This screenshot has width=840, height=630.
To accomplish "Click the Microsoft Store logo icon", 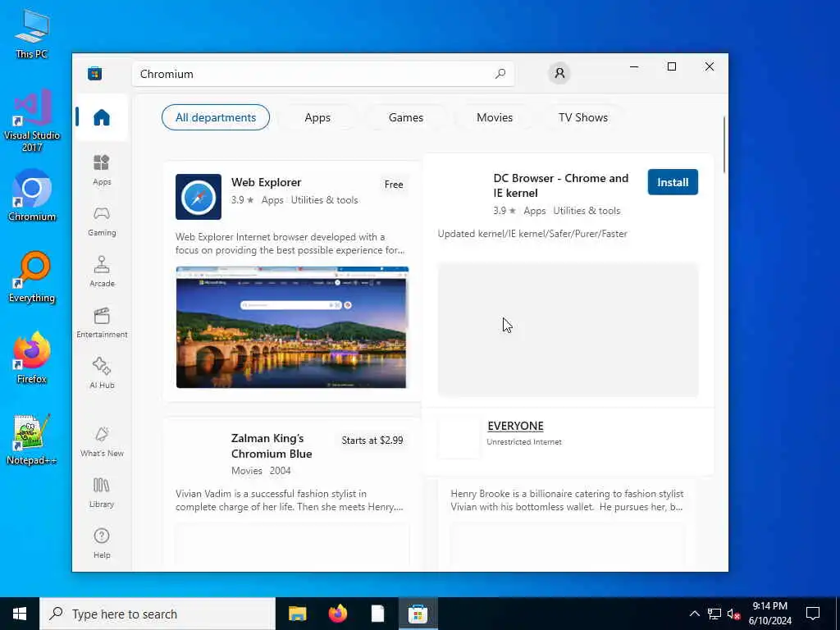I will (95, 73).
